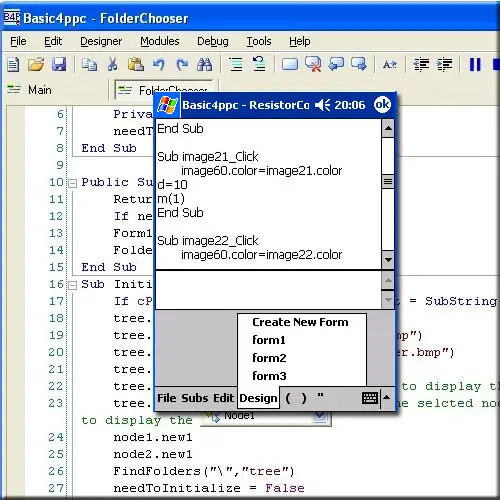
Task: Click the B4P application title icon
Action: click(x=12, y=18)
